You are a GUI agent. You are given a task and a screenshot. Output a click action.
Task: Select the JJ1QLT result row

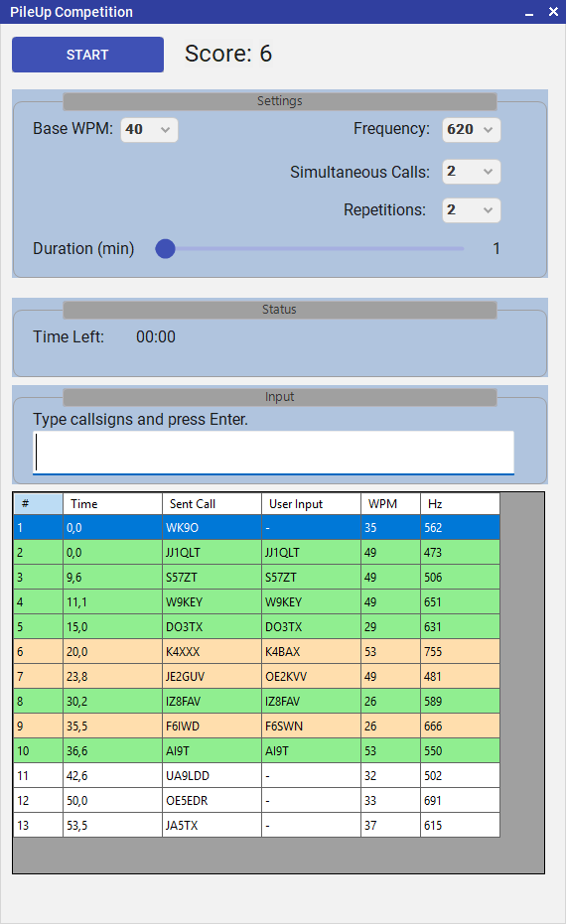click(x=256, y=552)
